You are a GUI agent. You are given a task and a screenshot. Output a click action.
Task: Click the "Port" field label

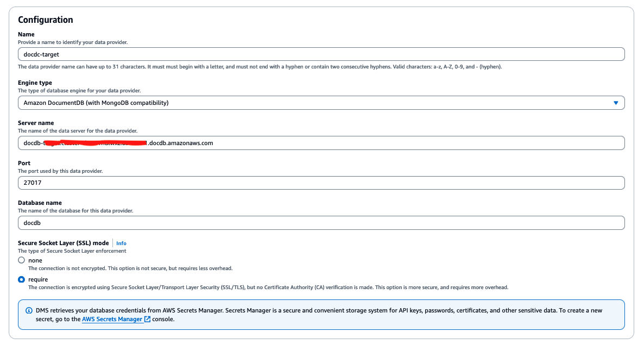coord(24,163)
